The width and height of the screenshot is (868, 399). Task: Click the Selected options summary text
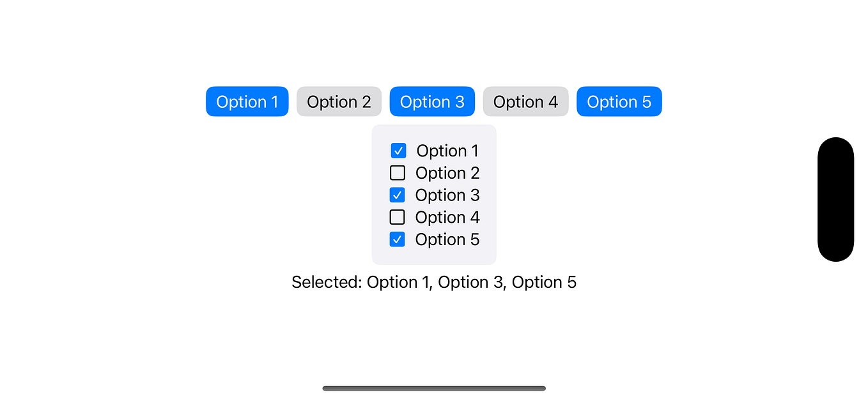click(434, 282)
